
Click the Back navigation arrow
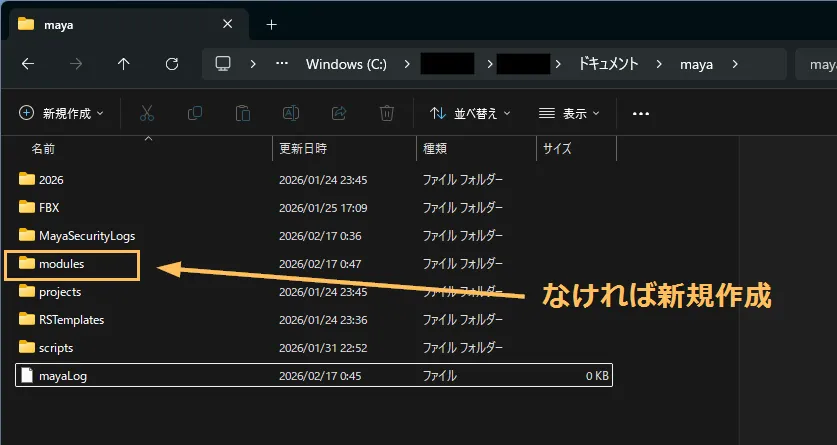(28, 63)
